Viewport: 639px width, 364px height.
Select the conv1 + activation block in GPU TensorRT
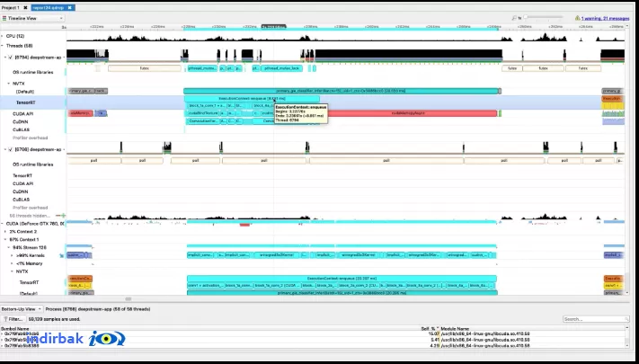[206, 286]
